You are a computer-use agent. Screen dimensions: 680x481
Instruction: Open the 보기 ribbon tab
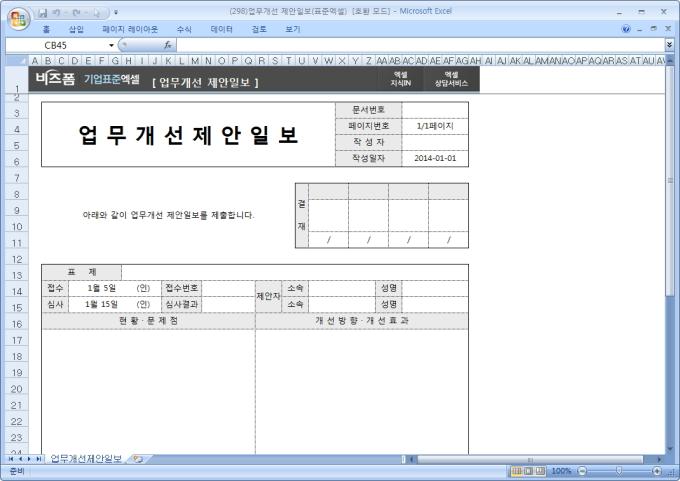[x=293, y=29]
